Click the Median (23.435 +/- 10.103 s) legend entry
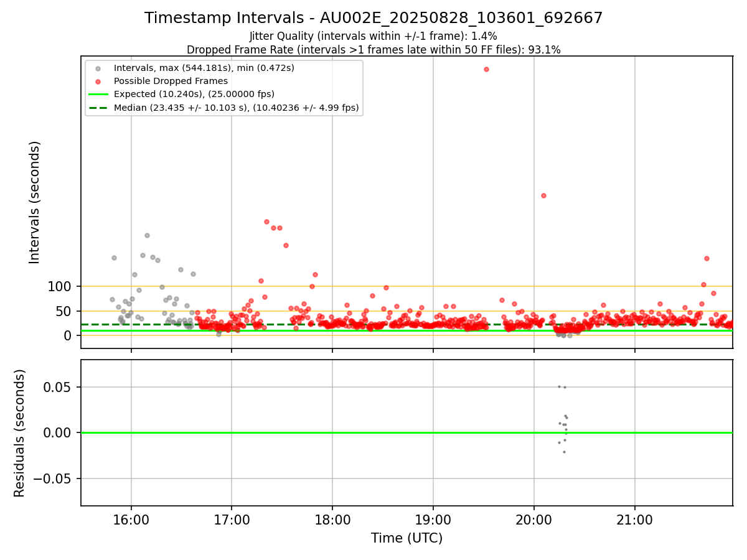This screenshot has width=747, height=560. point(237,108)
